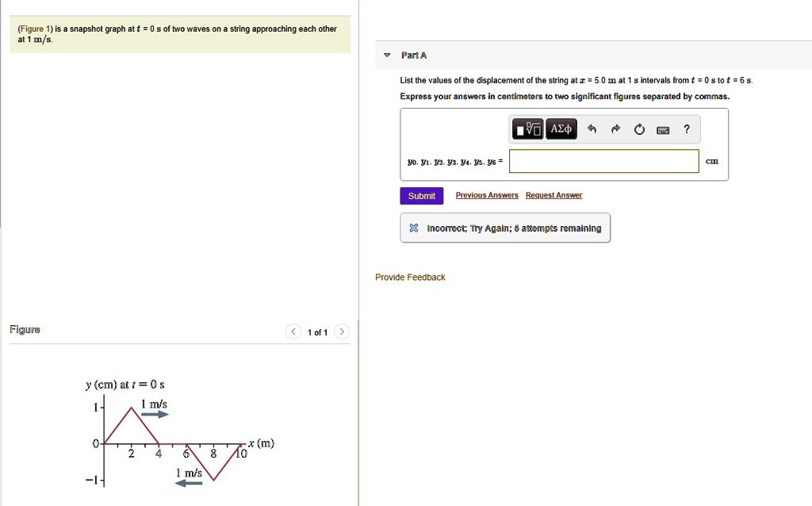This screenshot has height=506, width=812.
Task: Go to the next figure
Action: (342, 332)
